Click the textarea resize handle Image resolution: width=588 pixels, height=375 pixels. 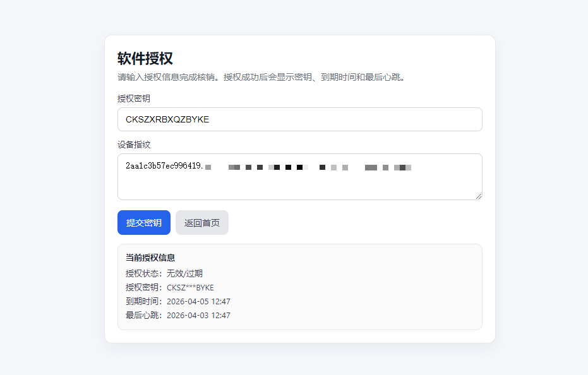pyautogui.click(x=478, y=196)
